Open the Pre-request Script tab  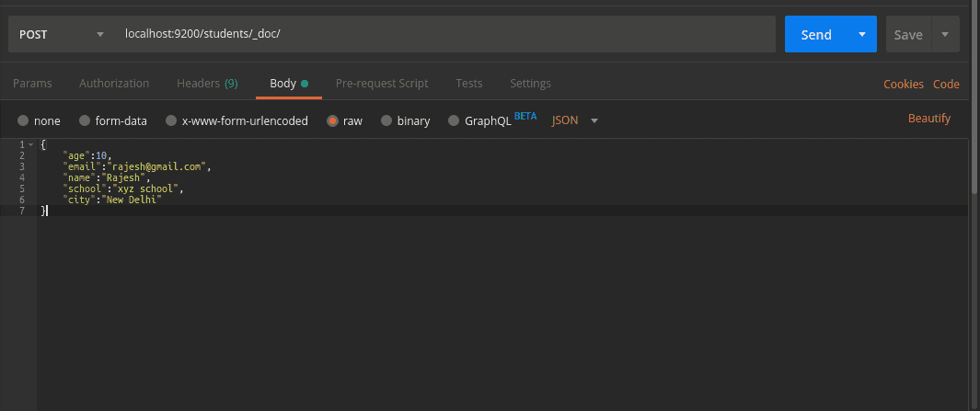point(381,84)
